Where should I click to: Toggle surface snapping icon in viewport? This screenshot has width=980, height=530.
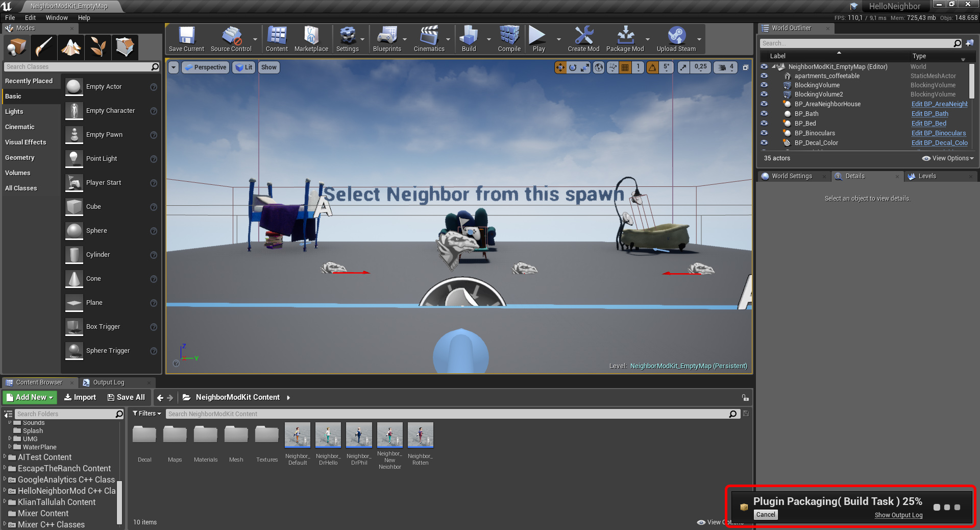[612, 67]
